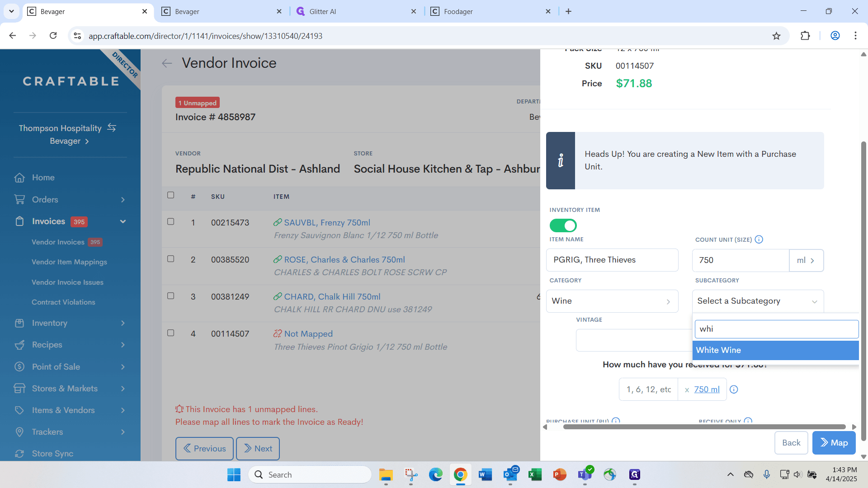Screen dimensions: 868x488
Task: Click the subcategory search box containing whi
Action: (776, 329)
